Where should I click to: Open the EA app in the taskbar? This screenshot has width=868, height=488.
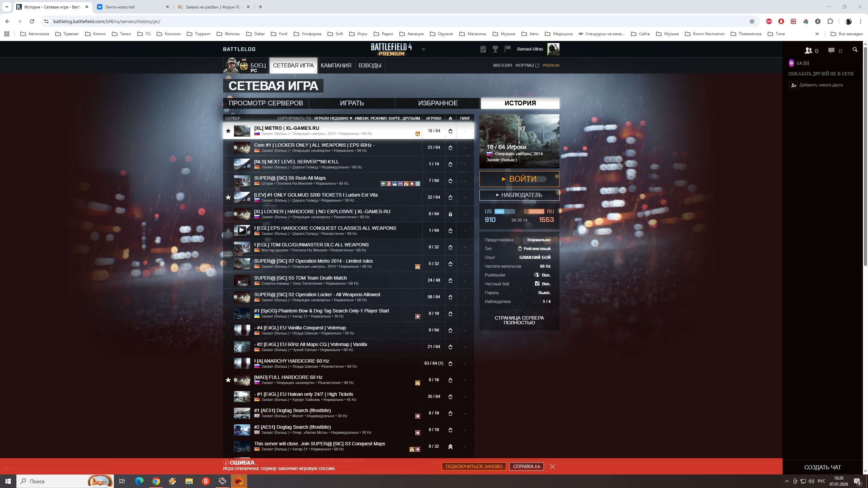pos(239,481)
